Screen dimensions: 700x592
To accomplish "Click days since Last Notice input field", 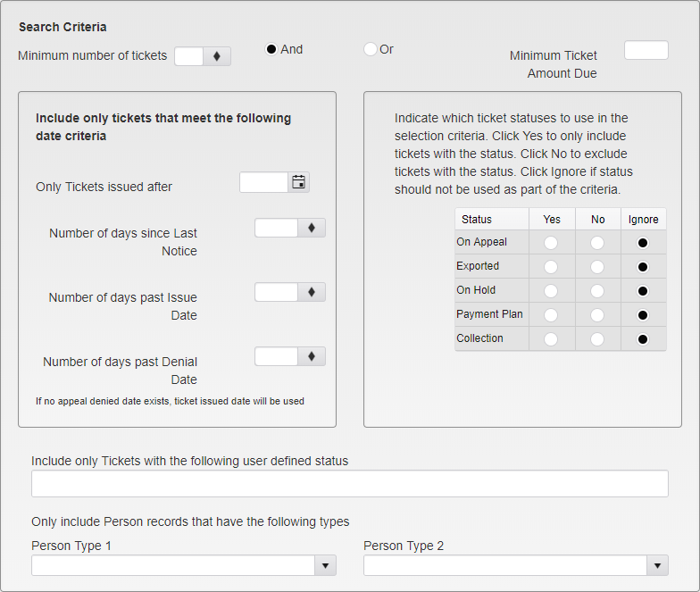I will click(277, 228).
